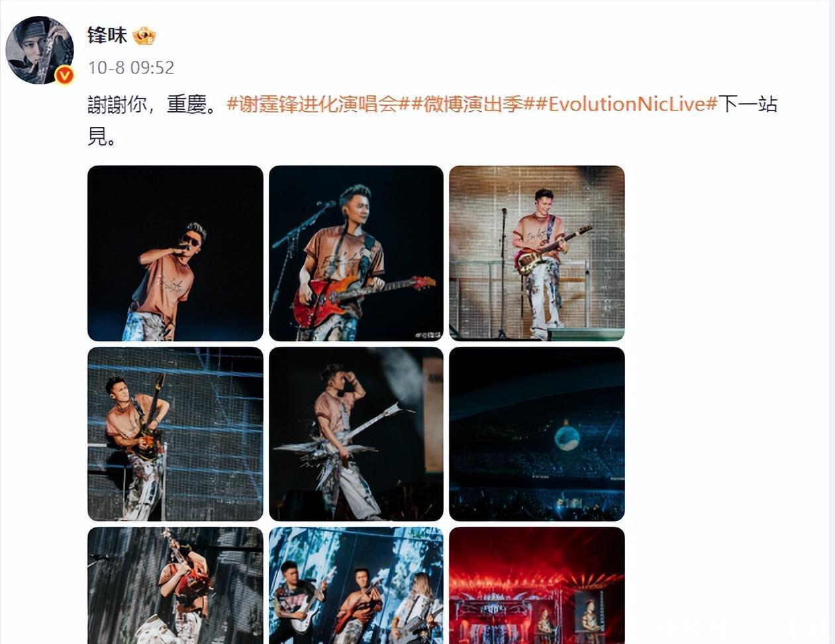Click the 下一站見 text in the post
Viewport: 835px width, 644px height.
click(x=748, y=105)
